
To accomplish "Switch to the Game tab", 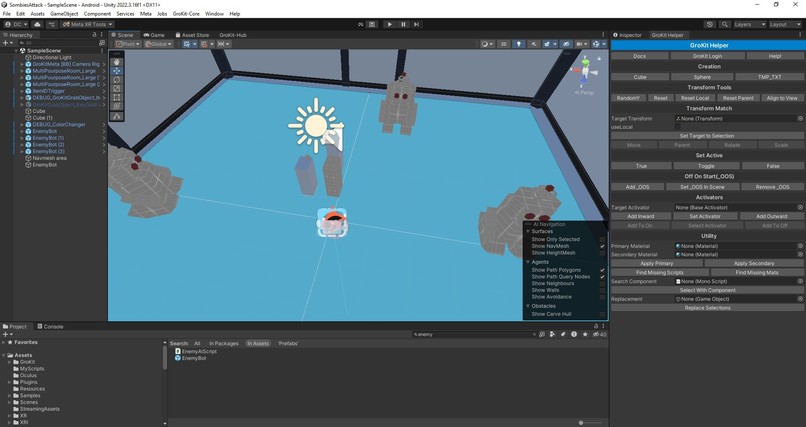I will click(x=154, y=35).
